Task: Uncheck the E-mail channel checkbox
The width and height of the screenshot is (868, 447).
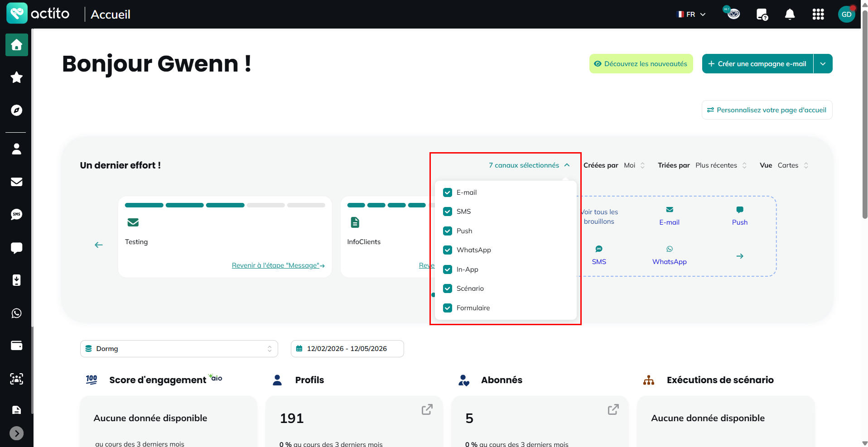Action: 448,192
